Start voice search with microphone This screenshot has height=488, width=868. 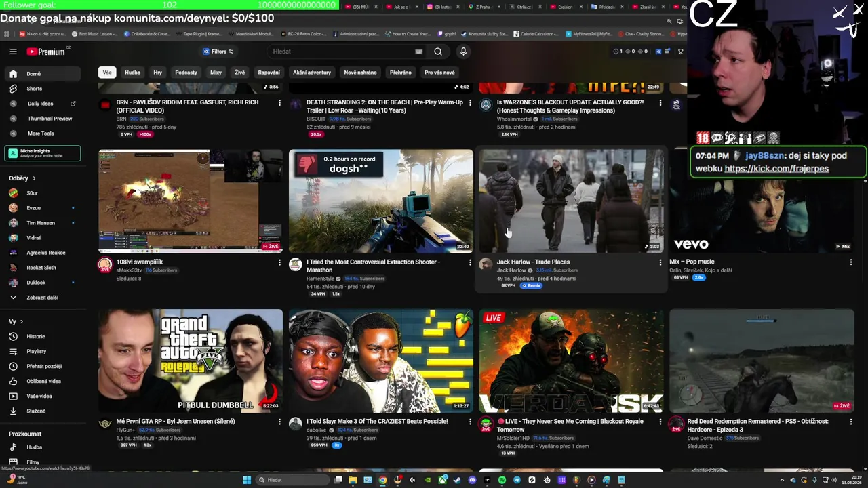pos(463,52)
